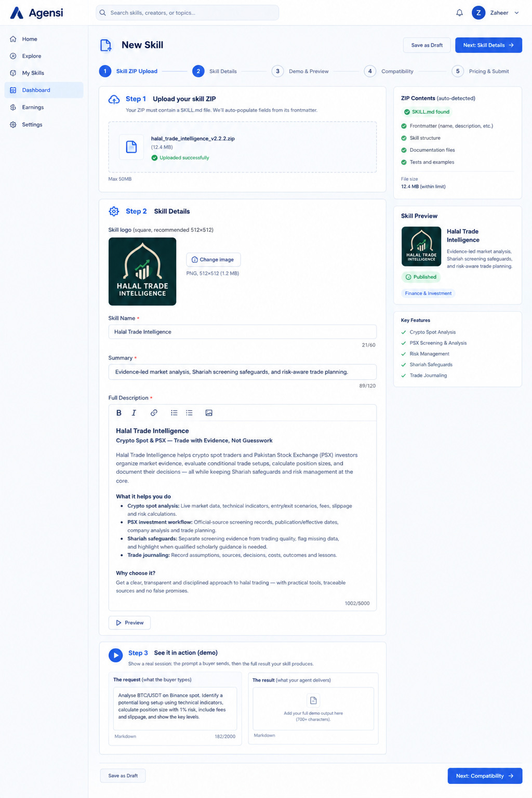This screenshot has height=798, width=532.
Task: Open notifications bell
Action: [x=459, y=12]
